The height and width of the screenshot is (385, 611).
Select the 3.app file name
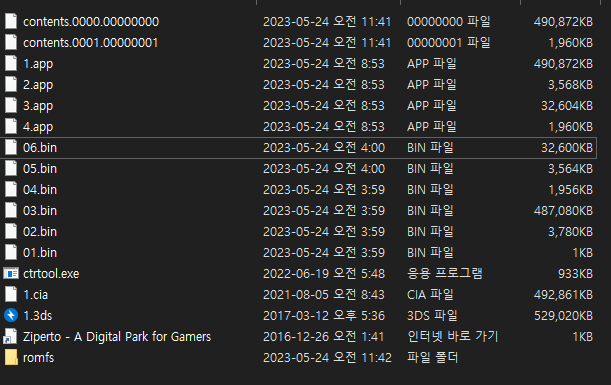click(x=38, y=106)
